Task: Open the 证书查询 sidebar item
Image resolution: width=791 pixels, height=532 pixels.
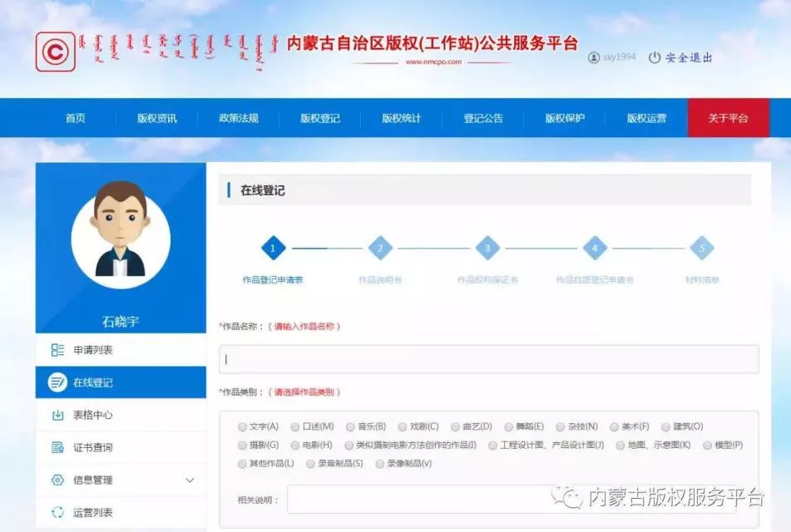Action: (121, 447)
